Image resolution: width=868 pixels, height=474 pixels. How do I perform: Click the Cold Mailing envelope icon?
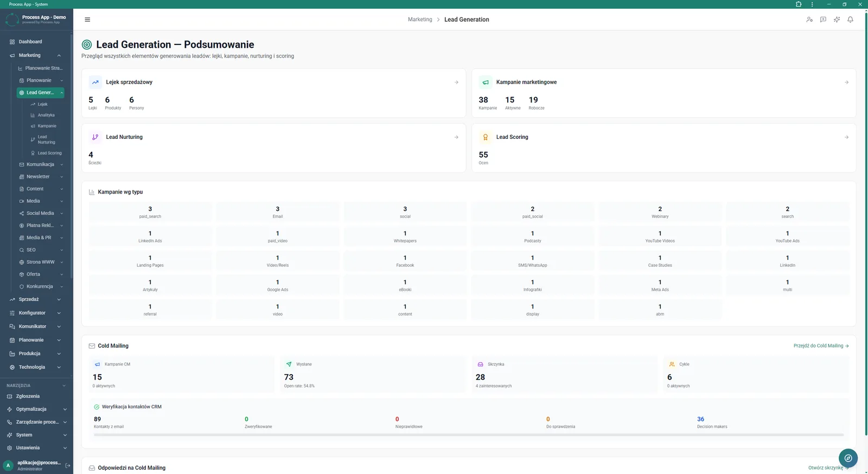pos(92,346)
